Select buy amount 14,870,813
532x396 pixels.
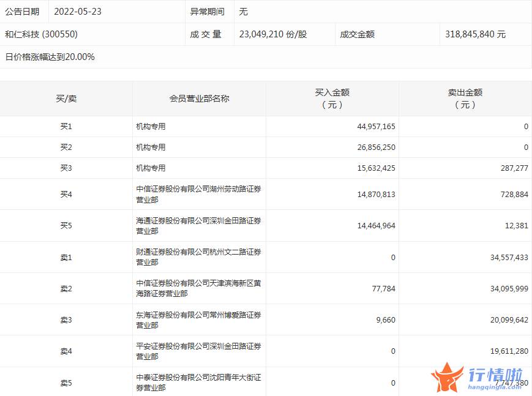(x=377, y=195)
